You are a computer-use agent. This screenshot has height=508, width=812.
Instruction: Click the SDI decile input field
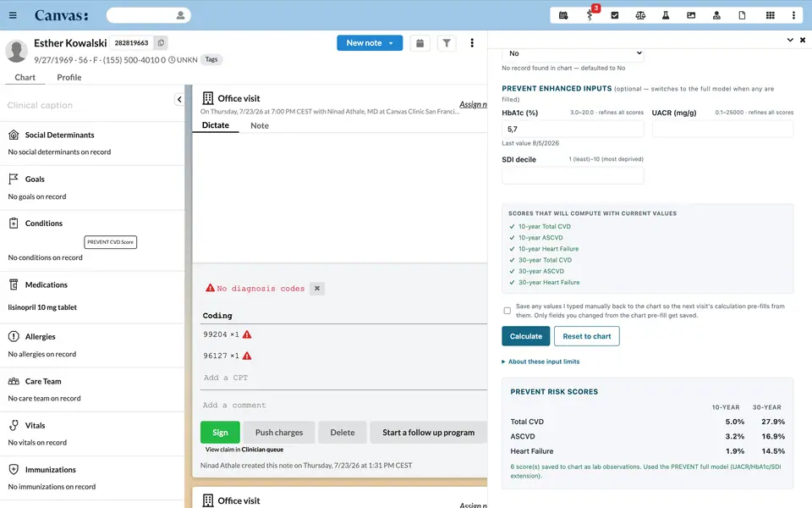click(573, 176)
